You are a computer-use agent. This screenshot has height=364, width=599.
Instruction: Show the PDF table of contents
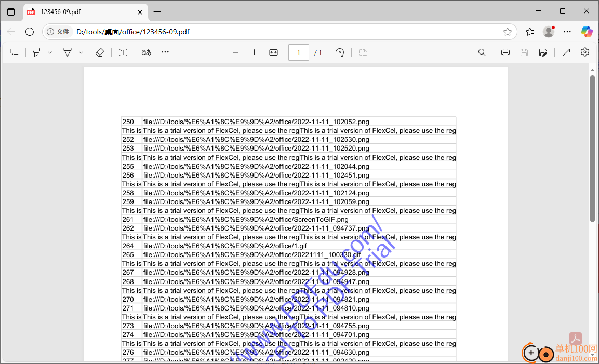pos(14,52)
